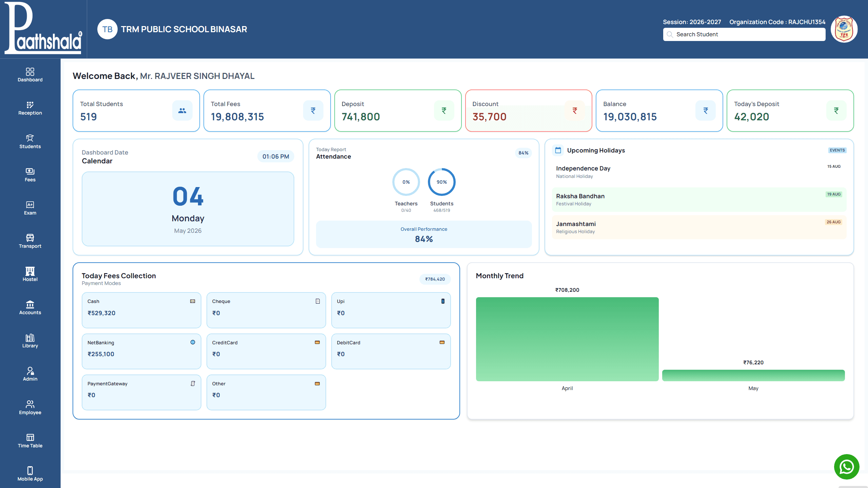The width and height of the screenshot is (868, 488).
Task: Select the Transport bus icon
Action: 30,238
